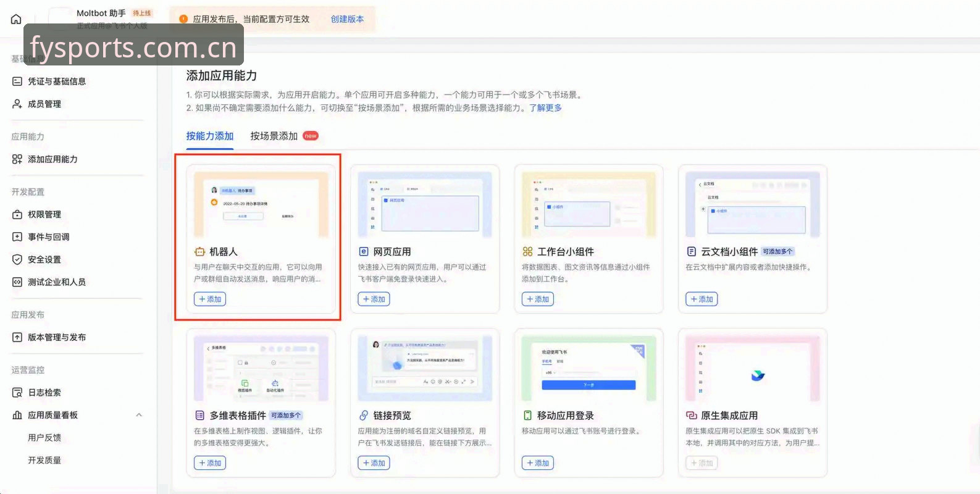Add the 机器人 capability
Image resolution: width=980 pixels, height=494 pixels.
pyautogui.click(x=210, y=299)
